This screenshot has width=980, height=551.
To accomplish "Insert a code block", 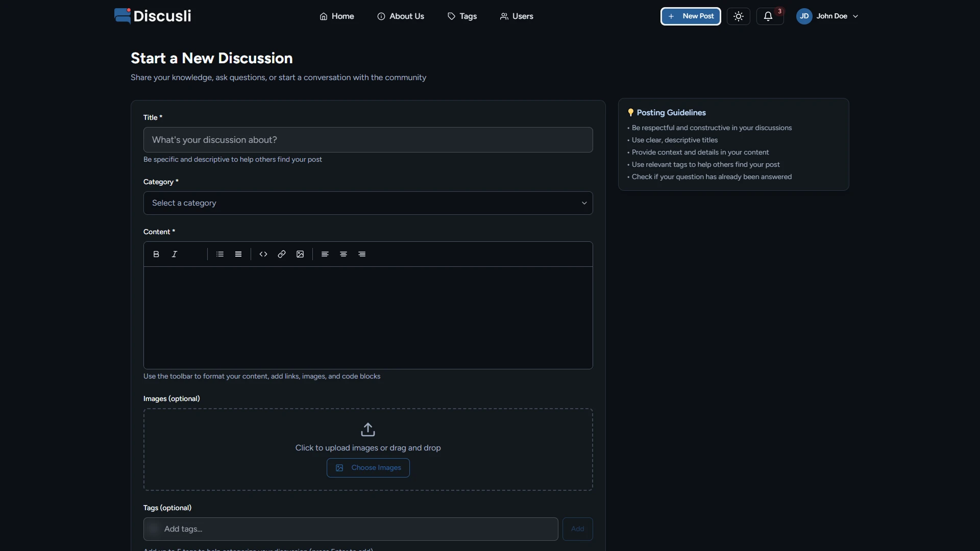I will coord(263,254).
